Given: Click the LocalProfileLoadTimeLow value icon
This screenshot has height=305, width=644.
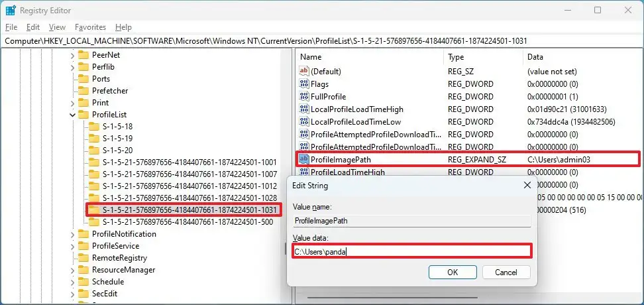Looking at the screenshot, I should pos(304,122).
